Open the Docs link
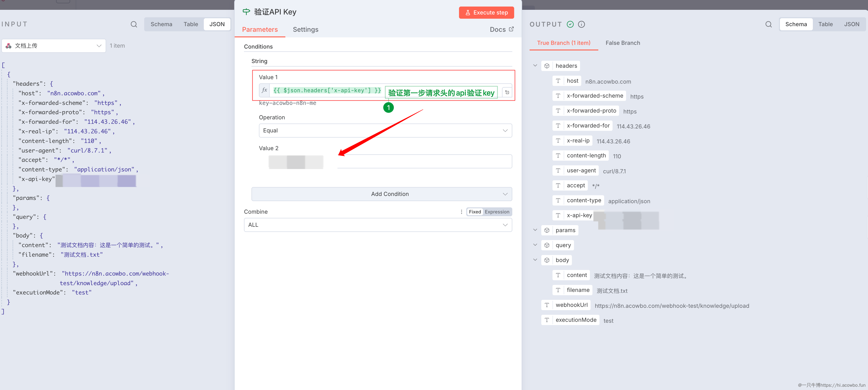The height and width of the screenshot is (390, 868). [501, 30]
